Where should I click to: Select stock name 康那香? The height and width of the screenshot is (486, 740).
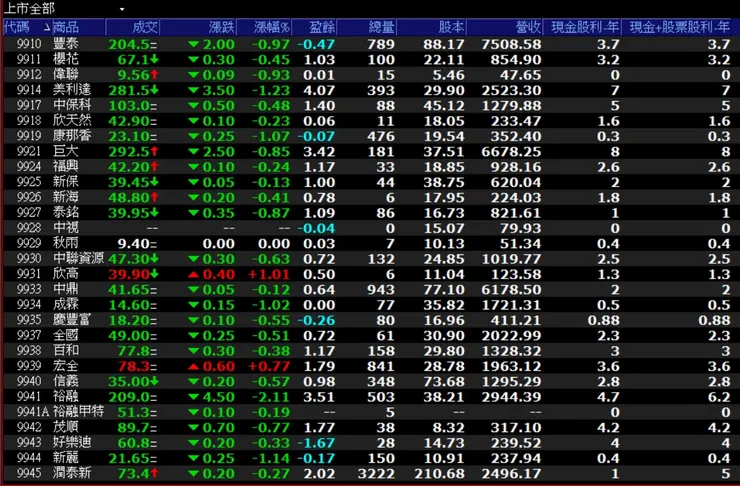(72, 135)
